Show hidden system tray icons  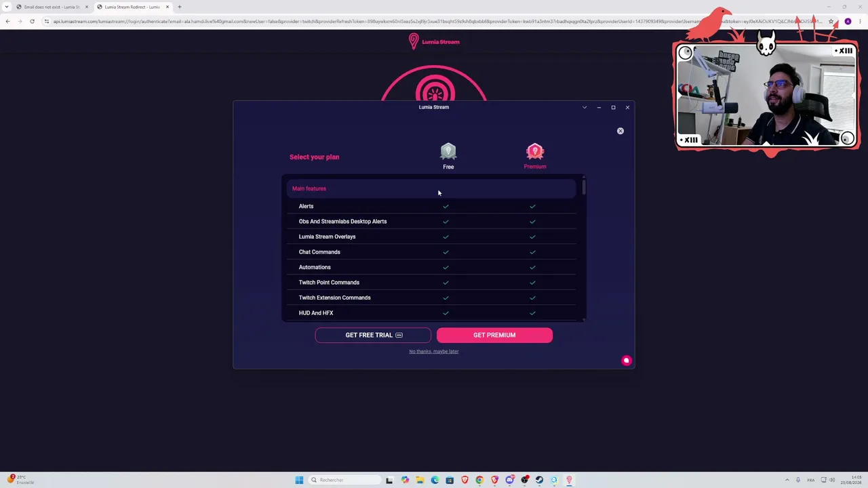pos(787,480)
